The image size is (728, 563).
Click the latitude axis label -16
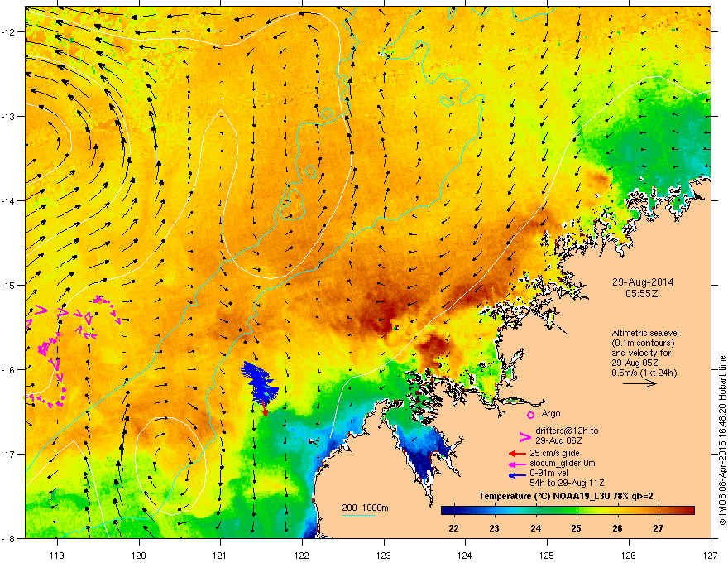pyautogui.click(x=8, y=369)
